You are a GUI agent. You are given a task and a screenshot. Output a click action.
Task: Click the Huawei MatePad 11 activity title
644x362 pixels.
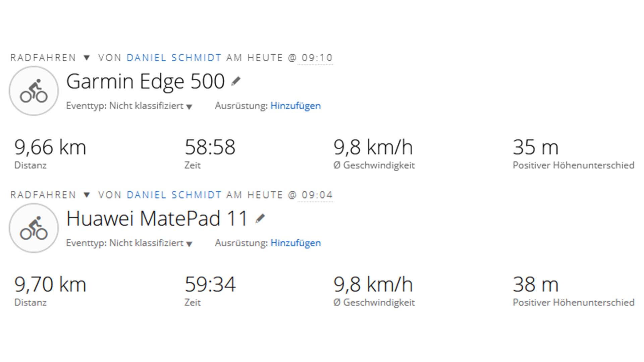click(157, 219)
